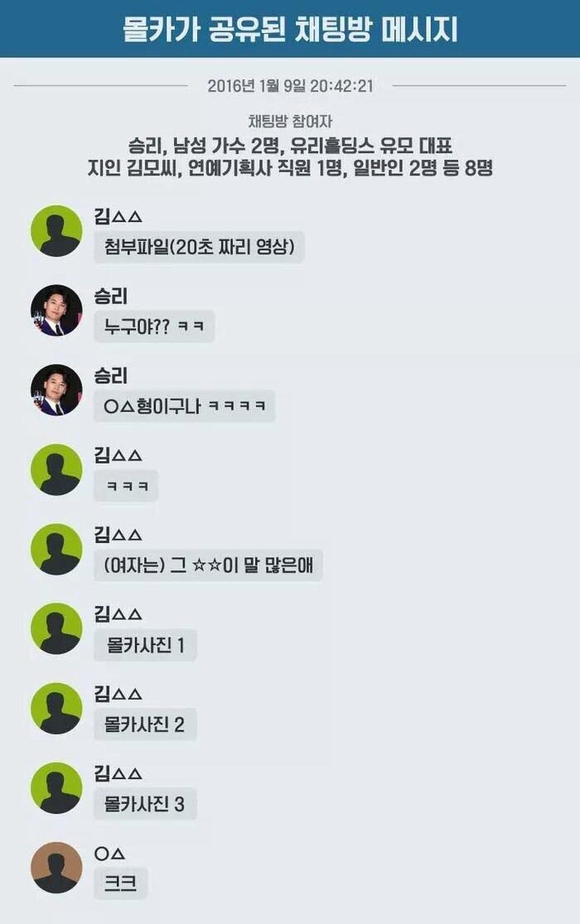
Task: Open the 첨부파일(20초 짜리 영상) attachment bubble
Action: tap(199, 247)
